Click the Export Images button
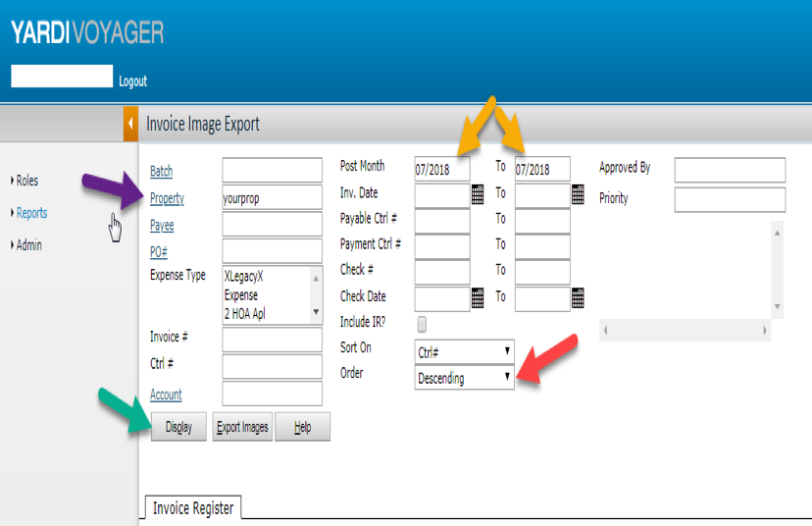The width and height of the screenshot is (812, 526). click(242, 427)
